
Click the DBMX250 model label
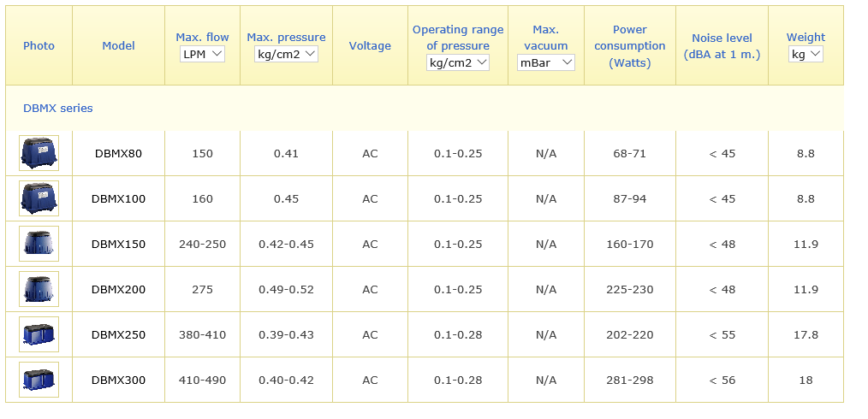(118, 335)
